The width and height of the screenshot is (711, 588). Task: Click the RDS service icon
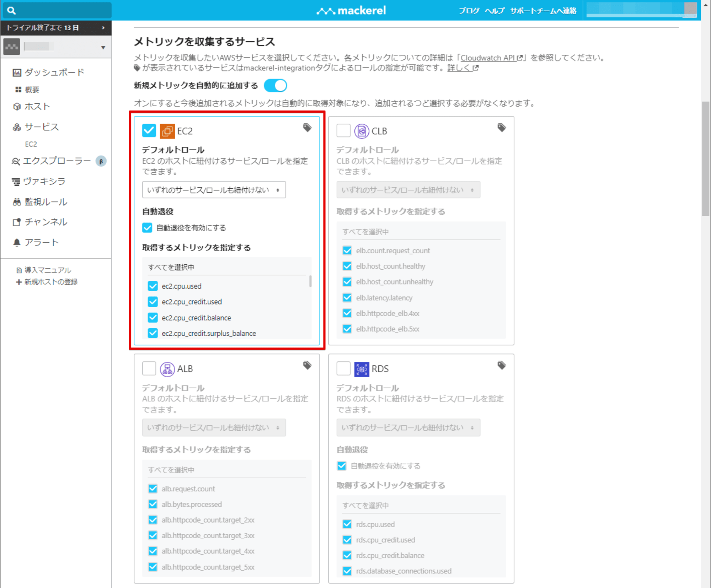point(362,369)
